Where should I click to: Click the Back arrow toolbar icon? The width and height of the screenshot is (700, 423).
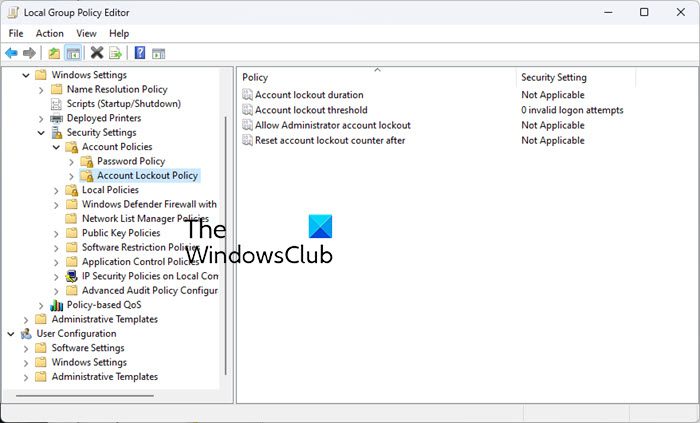(11, 53)
